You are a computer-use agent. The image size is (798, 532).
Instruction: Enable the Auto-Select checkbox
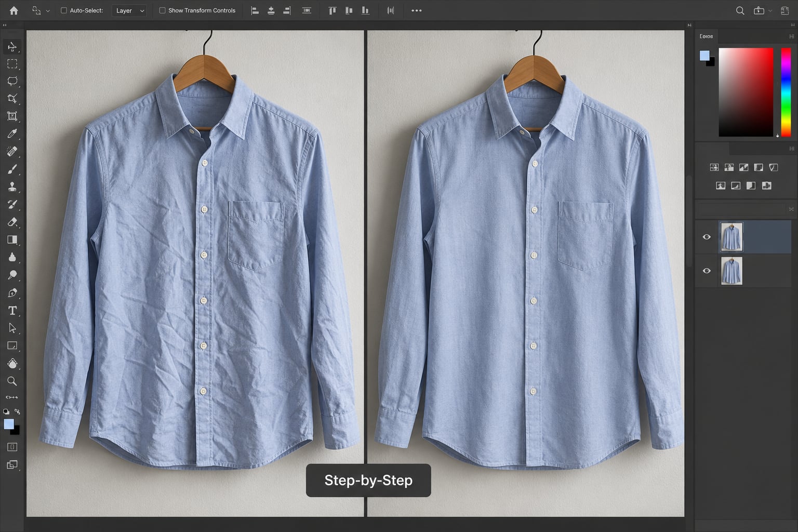point(64,10)
